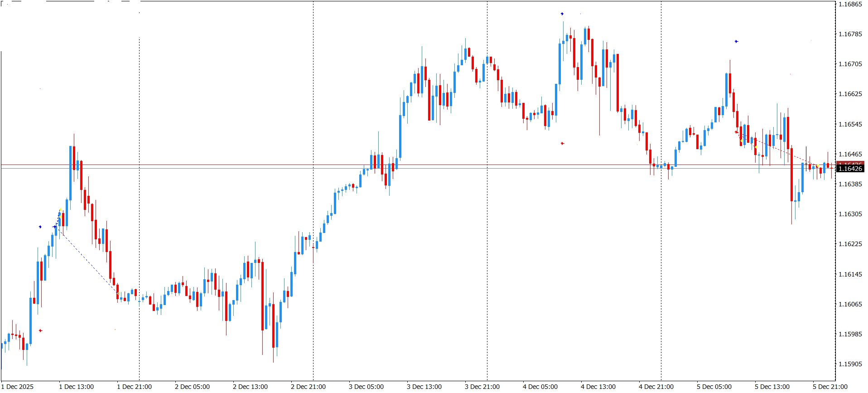The height and width of the screenshot is (393, 868).
Task: Select the 3 Dec 21:00 time label
Action: (x=482, y=387)
